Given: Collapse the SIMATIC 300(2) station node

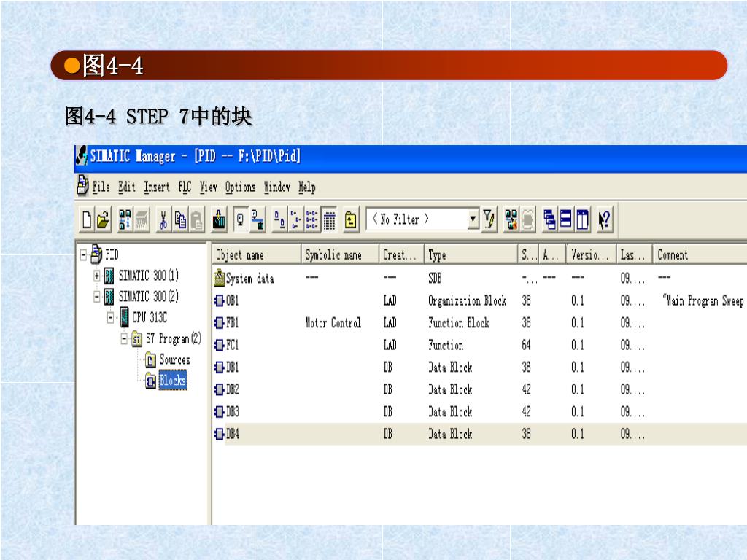Looking at the screenshot, I should pos(97,297).
